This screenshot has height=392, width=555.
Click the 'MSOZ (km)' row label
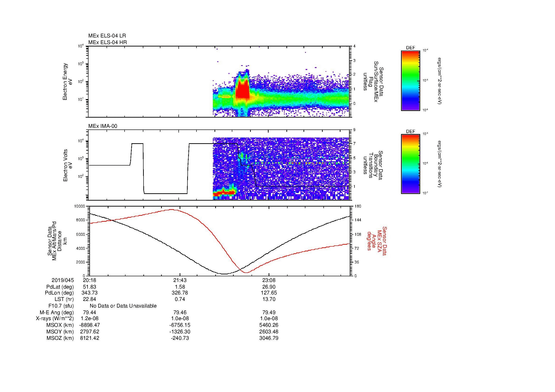tap(60, 338)
